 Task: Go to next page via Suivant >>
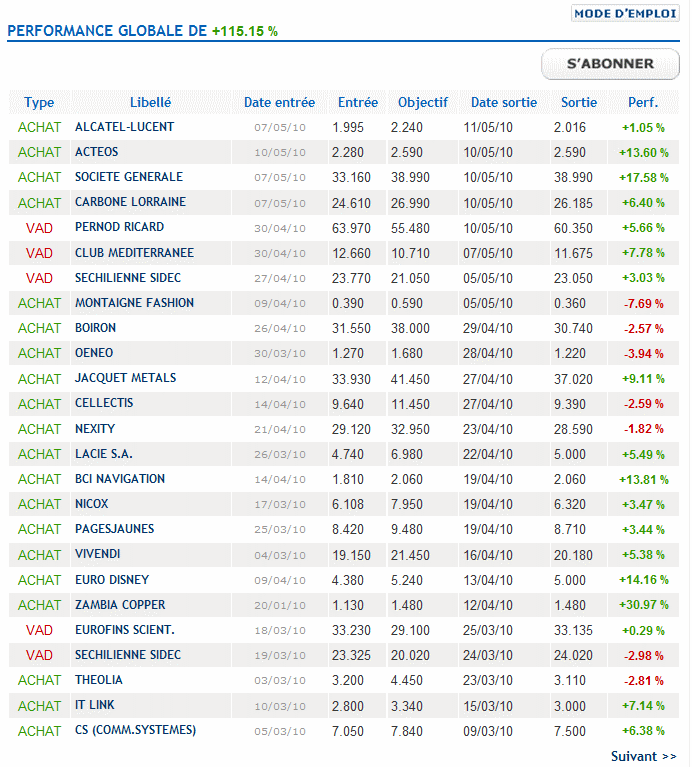tap(644, 756)
